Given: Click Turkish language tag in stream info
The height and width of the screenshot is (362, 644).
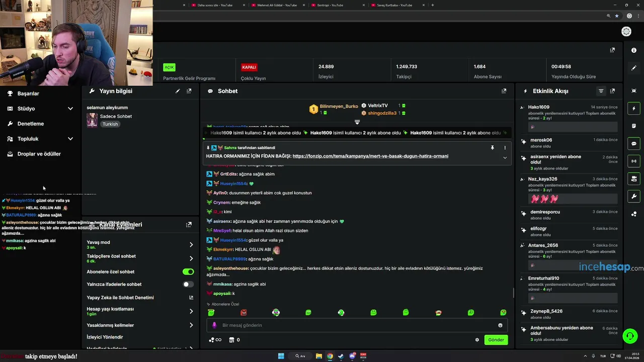Looking at the screenshot, I should click(110, 124).
